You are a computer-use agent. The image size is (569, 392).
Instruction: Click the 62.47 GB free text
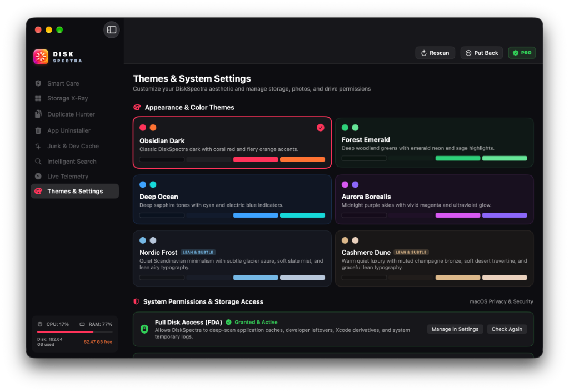tap(98, 342)
